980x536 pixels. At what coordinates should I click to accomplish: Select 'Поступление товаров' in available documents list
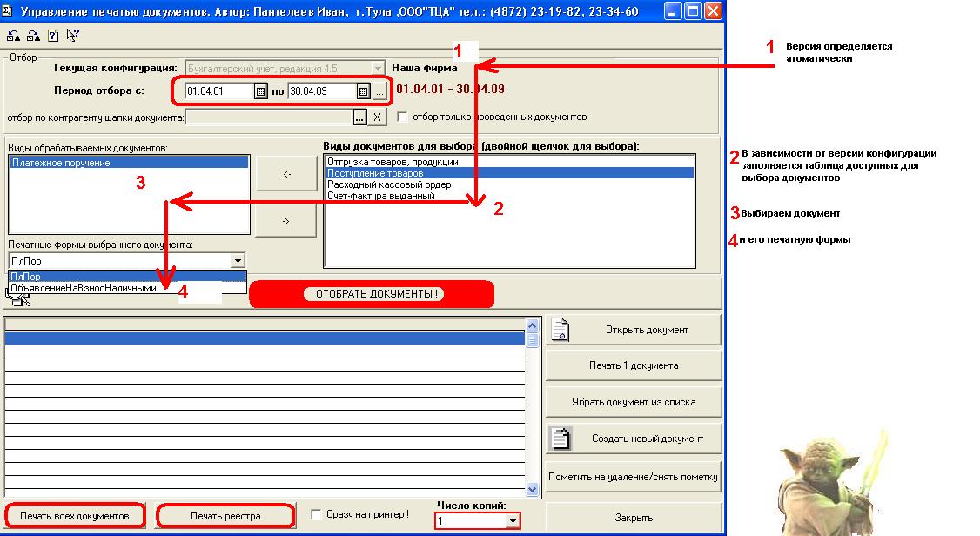(374, 173)
